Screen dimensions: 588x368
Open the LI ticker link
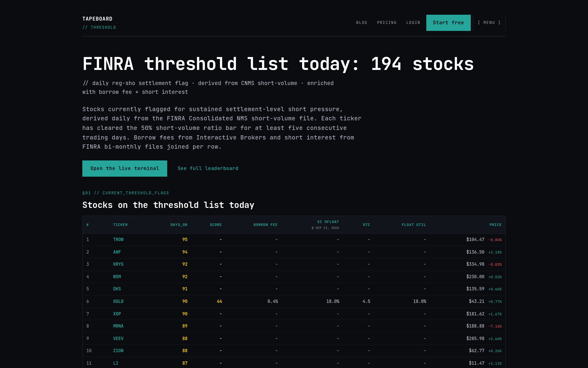point(116,363)
